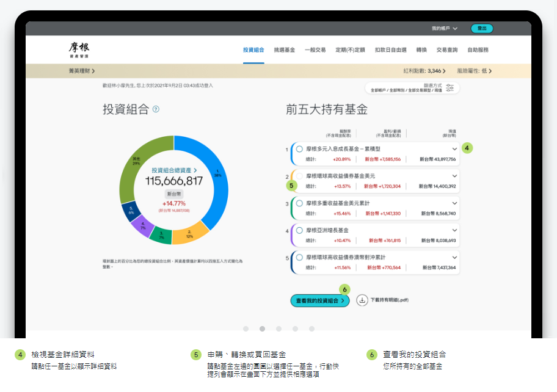
Task: Expand details for 摩根多重收益基金美元累計
Action: coord(454,203)
